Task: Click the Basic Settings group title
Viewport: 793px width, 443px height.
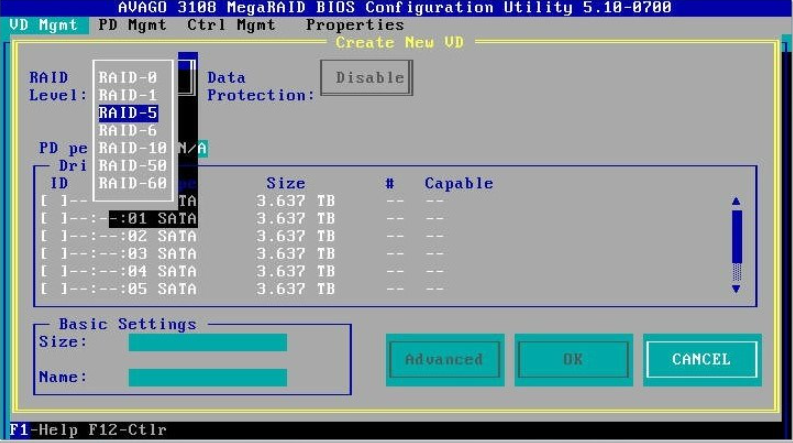Action: pyautogui.click(x=127, y=324)
